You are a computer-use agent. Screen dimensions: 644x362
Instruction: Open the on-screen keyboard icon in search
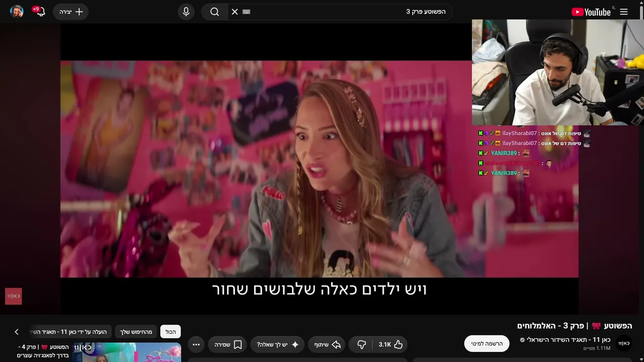(246, 12)
